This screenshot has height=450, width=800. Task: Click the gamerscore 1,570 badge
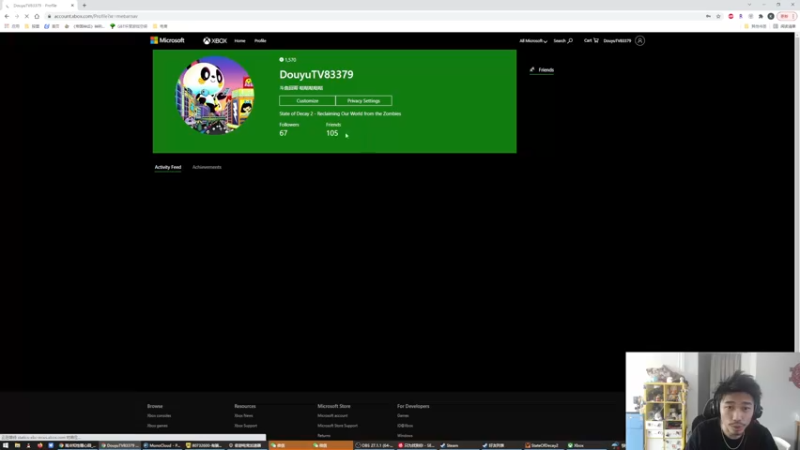pyautogui.click(x=288, y=60)
